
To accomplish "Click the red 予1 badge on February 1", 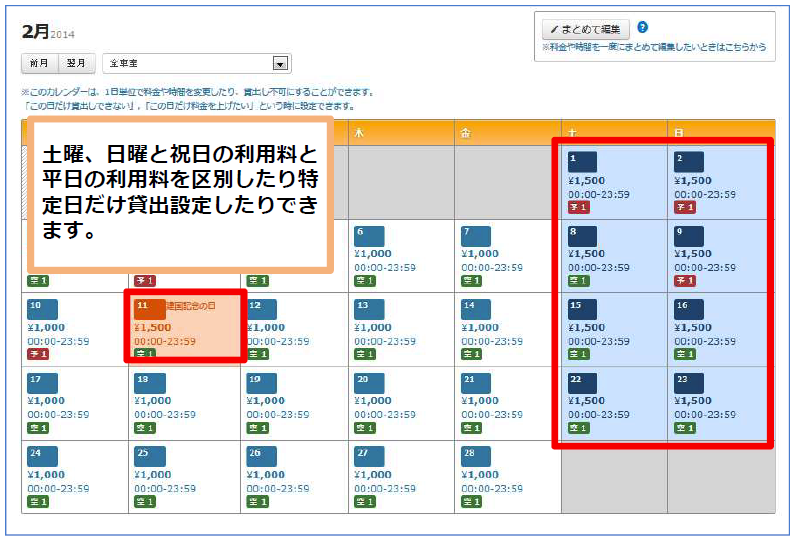I will point(576,207).
